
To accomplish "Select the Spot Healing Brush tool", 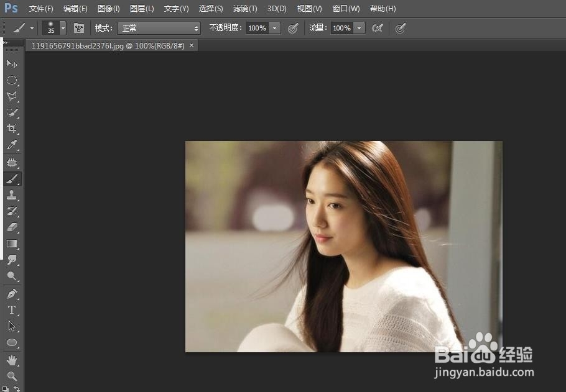I will 12,163.
